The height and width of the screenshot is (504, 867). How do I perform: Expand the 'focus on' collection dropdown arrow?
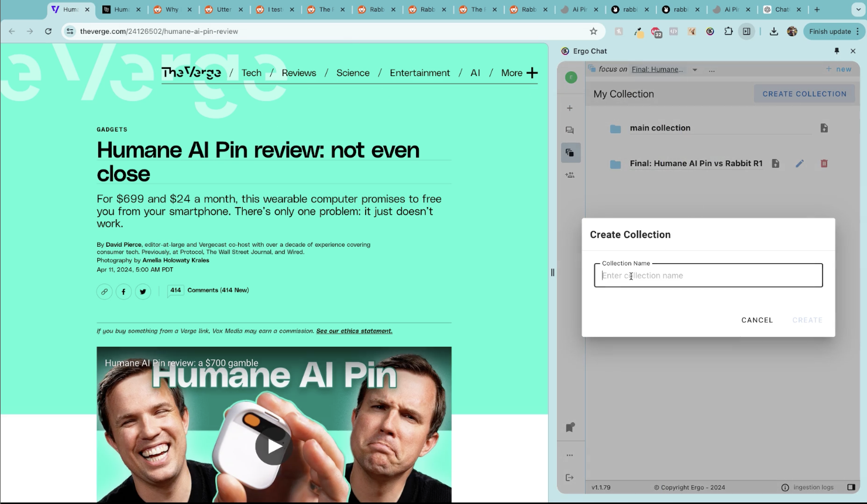tap(694, 70)
